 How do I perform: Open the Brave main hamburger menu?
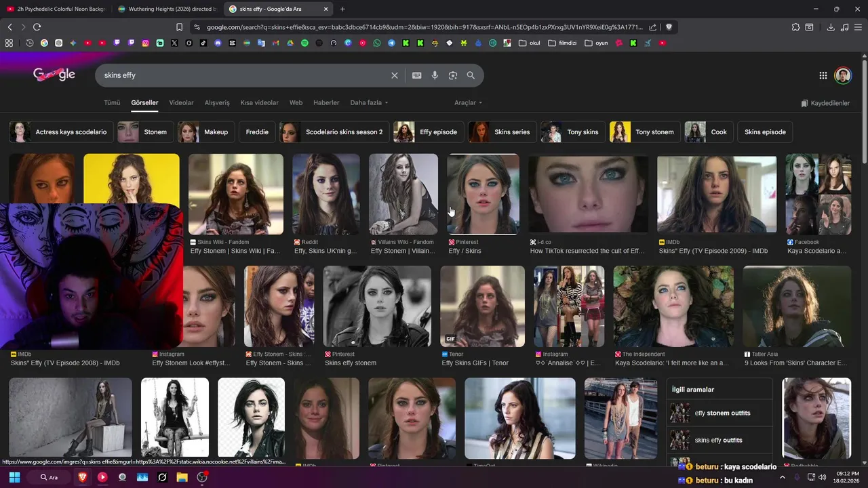[859, 27]
